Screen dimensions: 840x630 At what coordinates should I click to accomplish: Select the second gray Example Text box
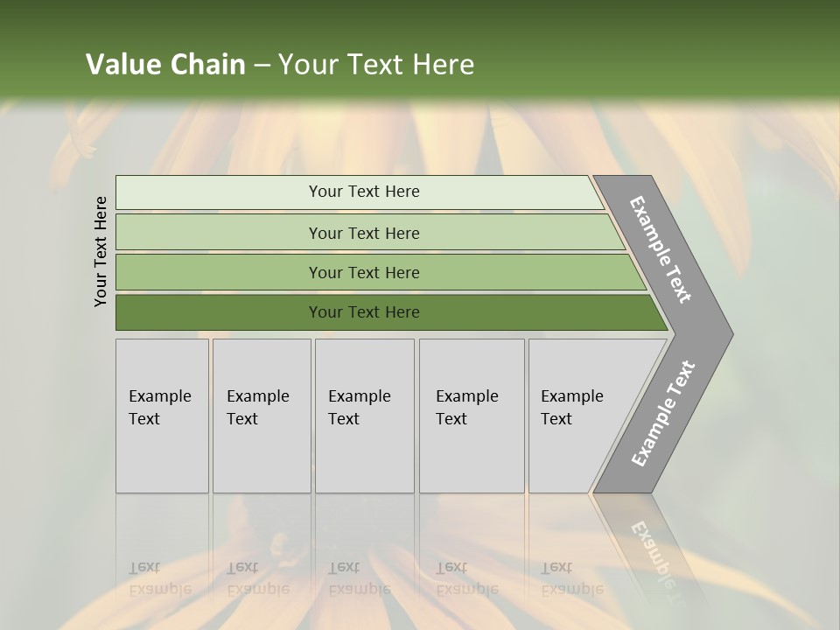[262, 416]
